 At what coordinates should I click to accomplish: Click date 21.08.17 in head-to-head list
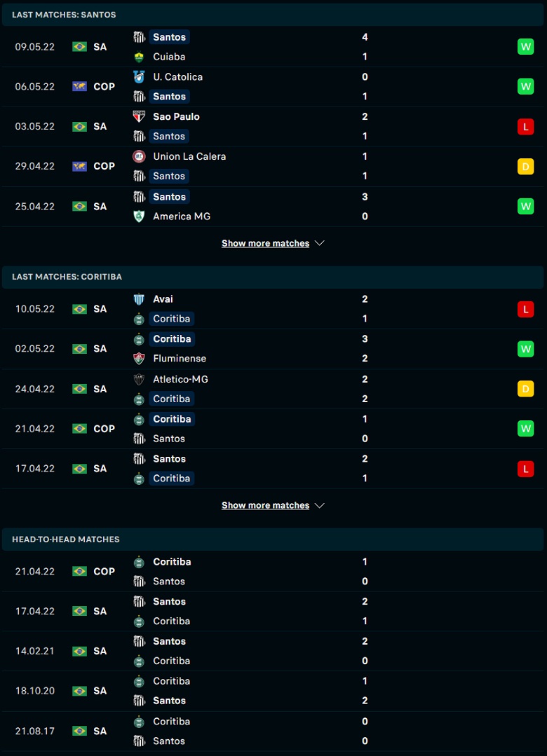(x=35, y=731)
